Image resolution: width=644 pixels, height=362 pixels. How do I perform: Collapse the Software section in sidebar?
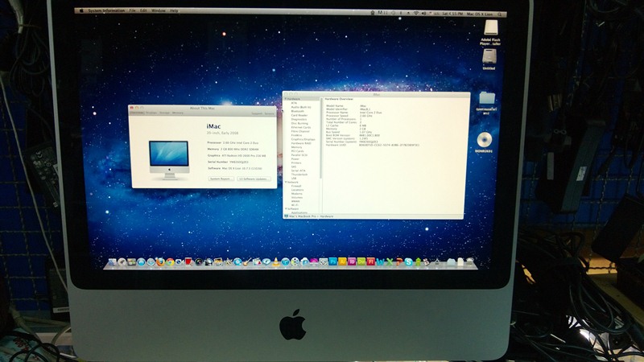point(286,209)
